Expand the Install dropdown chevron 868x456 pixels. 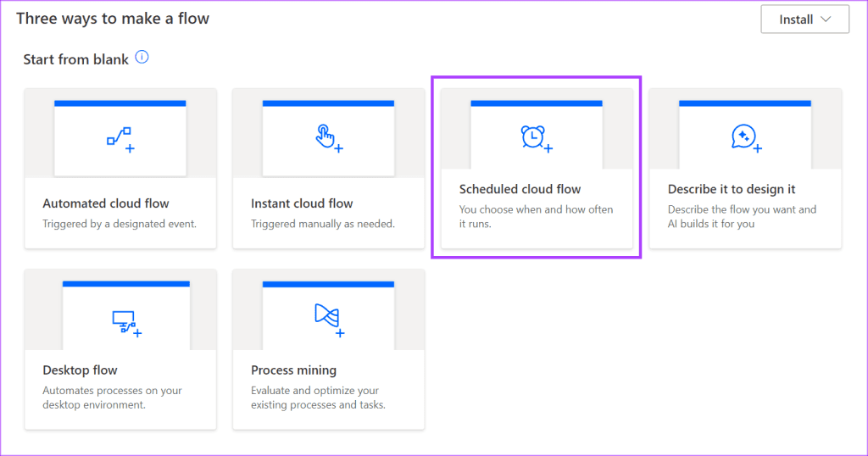826,19
